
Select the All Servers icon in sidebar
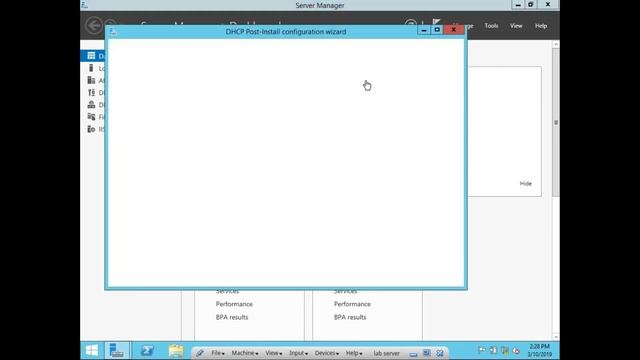pyautogui.click(x=91, y=80)
